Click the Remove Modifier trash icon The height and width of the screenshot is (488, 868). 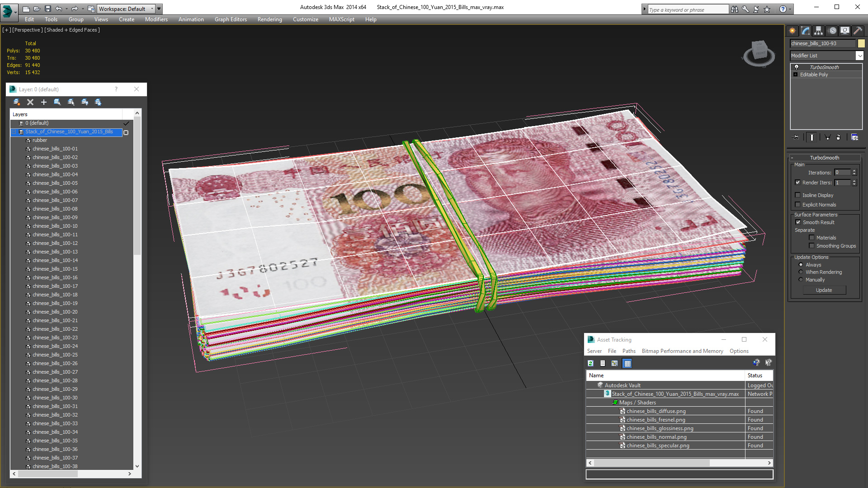pos(839,137)
